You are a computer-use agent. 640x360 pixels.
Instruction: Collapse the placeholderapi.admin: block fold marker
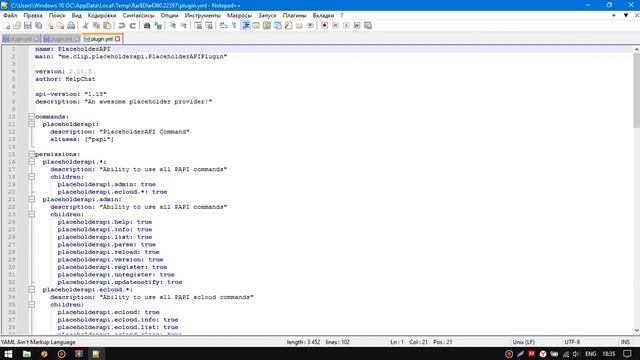[x=31, y=199]
